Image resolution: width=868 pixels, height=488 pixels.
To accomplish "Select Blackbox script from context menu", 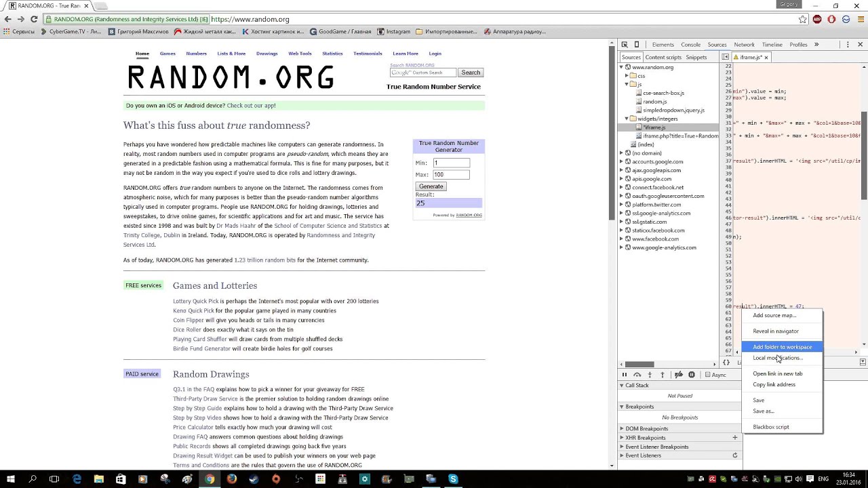I will pyautogui.click(x=782, y=427).
